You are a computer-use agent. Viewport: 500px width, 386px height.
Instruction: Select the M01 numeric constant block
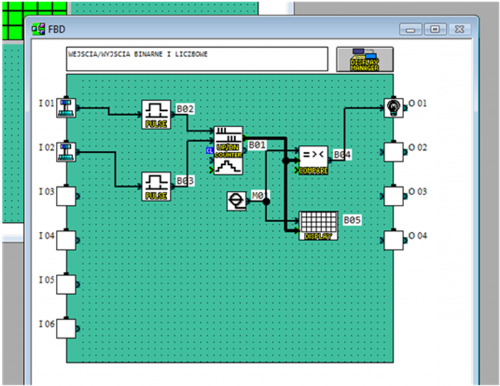point(236,201)
